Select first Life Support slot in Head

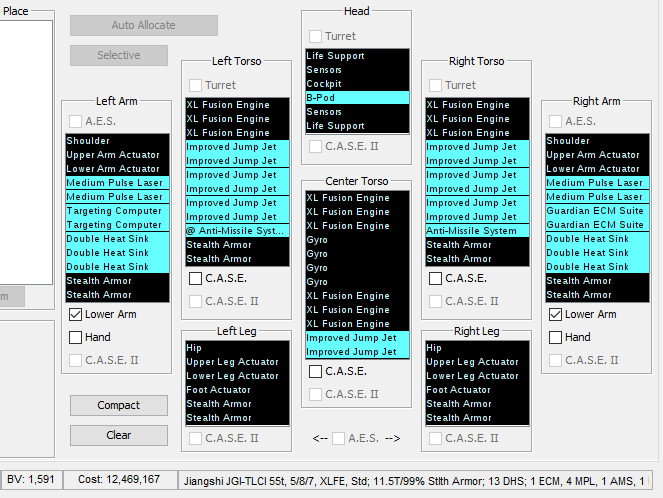pyautogui.click(x=357, y=56)
